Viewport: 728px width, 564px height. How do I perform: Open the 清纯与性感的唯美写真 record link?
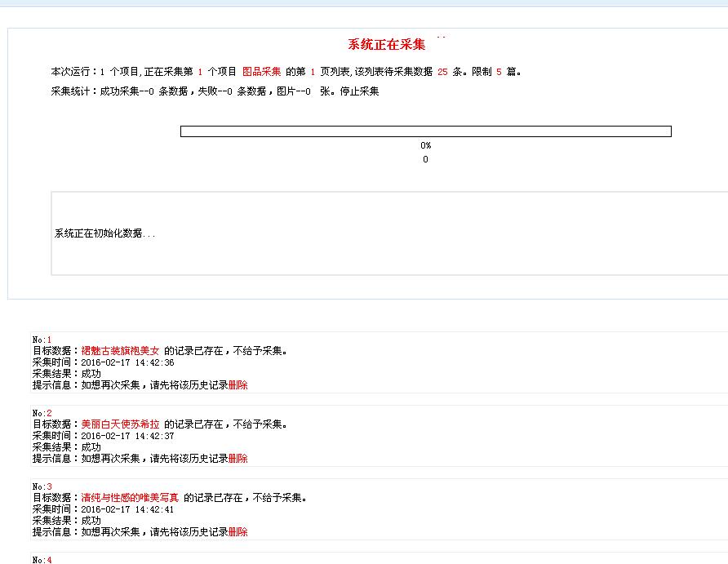[x=130, y=498]
